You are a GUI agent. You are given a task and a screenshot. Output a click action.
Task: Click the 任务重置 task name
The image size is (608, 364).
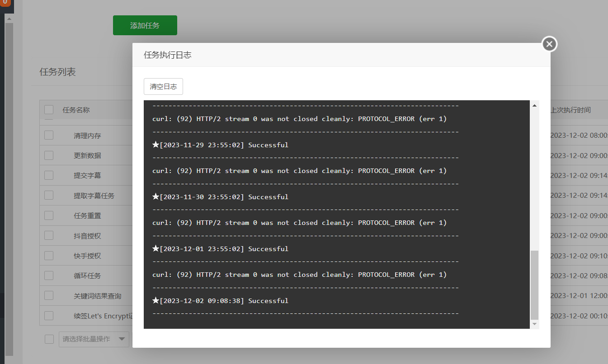(87, 215)
